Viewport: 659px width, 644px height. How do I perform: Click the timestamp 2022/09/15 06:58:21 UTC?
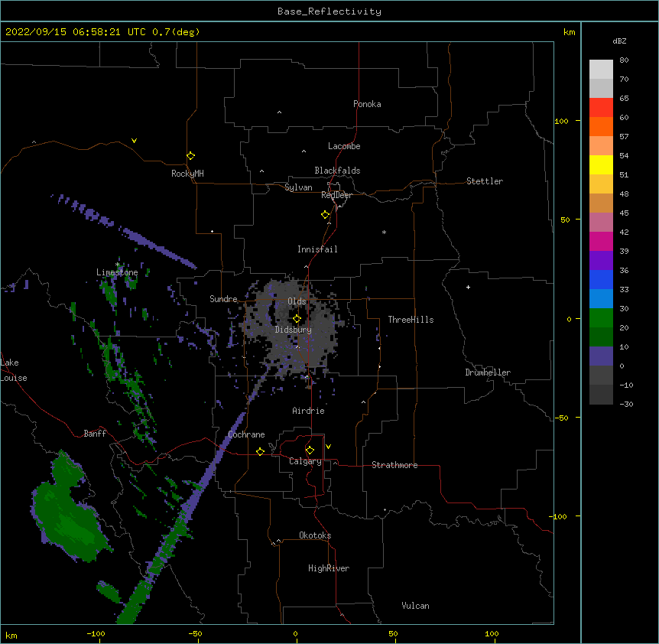point(76,32)
